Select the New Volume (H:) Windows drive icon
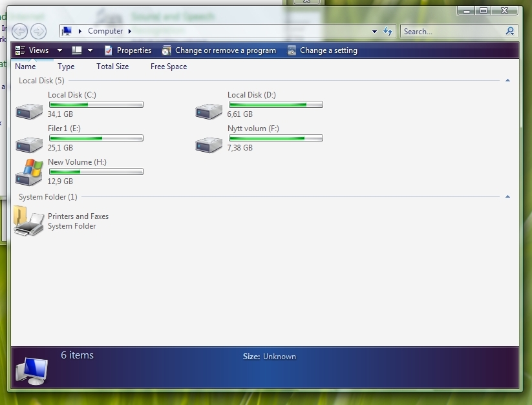The width and height of the screenshot is (532, 405). click(x=28, y=172)
